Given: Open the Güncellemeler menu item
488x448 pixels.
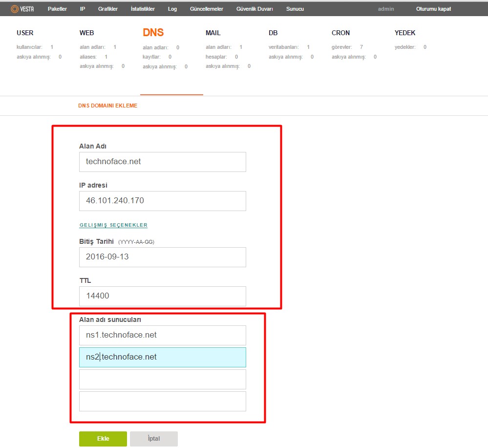Looking at the screenshot, I should click(x=207, y=9).
